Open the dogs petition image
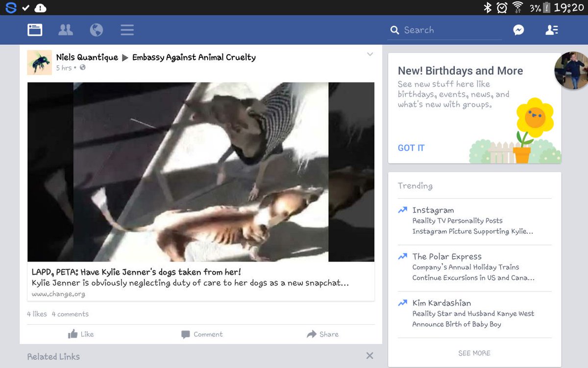The image size is (588, 368). [x=201, y=172]
